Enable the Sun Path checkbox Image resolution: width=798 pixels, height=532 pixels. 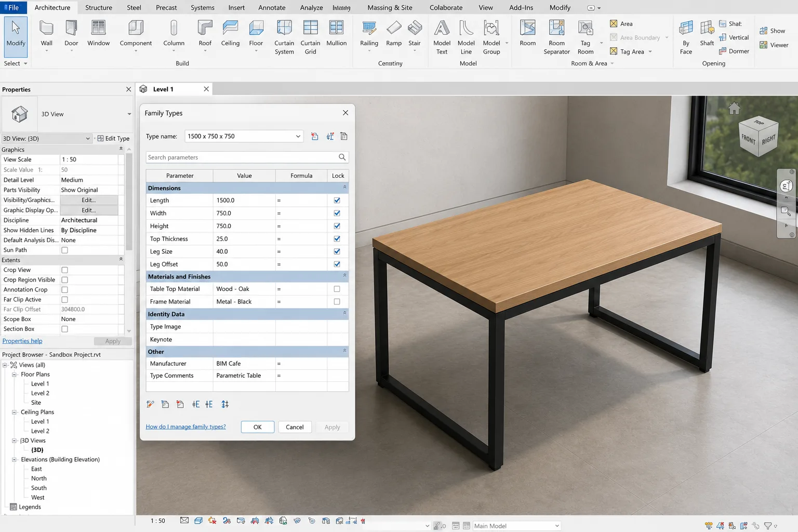pos(64,250)
